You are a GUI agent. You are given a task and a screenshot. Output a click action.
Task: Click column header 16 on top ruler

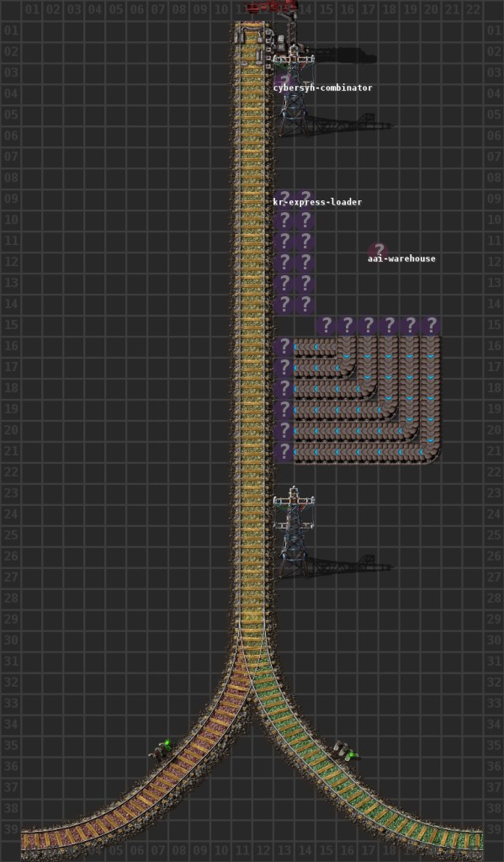point(347,9)
